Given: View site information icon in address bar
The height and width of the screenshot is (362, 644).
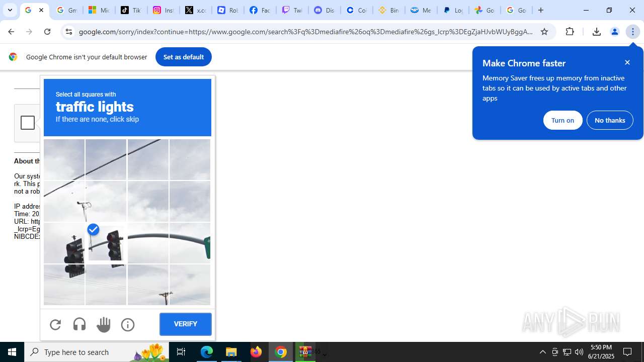Looking at the screenshot, I should point(69,32).
